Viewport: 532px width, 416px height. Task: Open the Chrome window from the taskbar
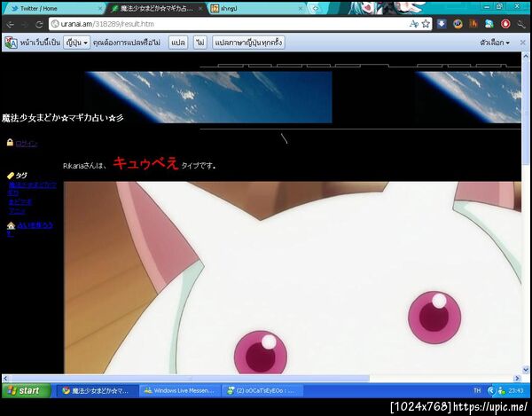(97, 391)
